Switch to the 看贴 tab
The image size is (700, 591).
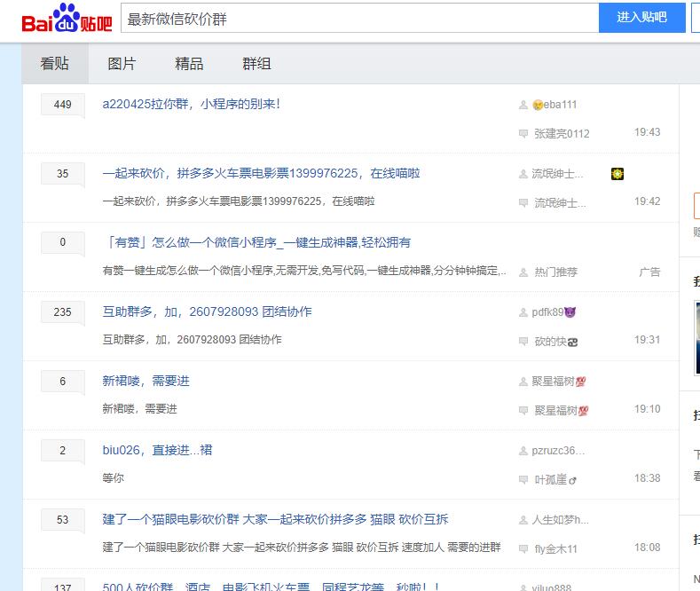pyautogui.click(x=55, y=63)
